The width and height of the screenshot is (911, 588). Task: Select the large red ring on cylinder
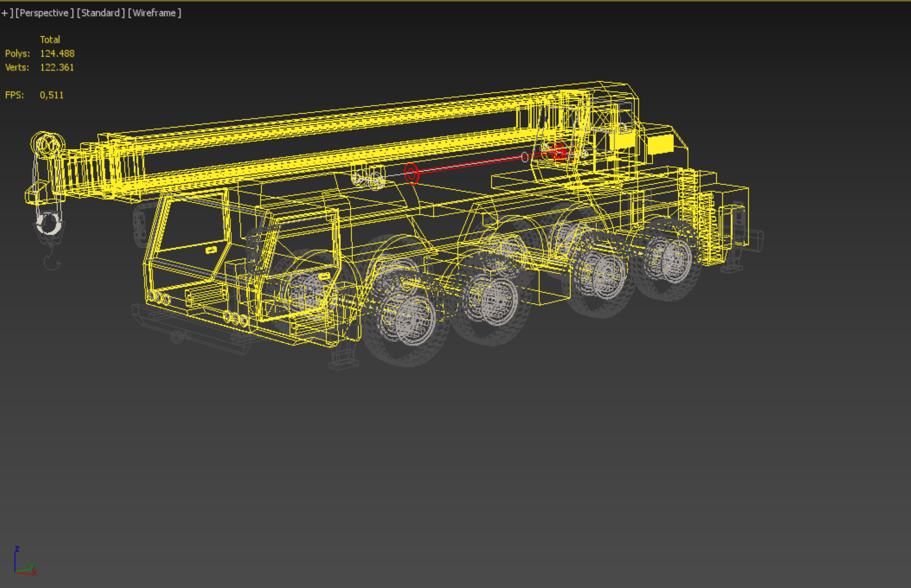click(411, 174)
